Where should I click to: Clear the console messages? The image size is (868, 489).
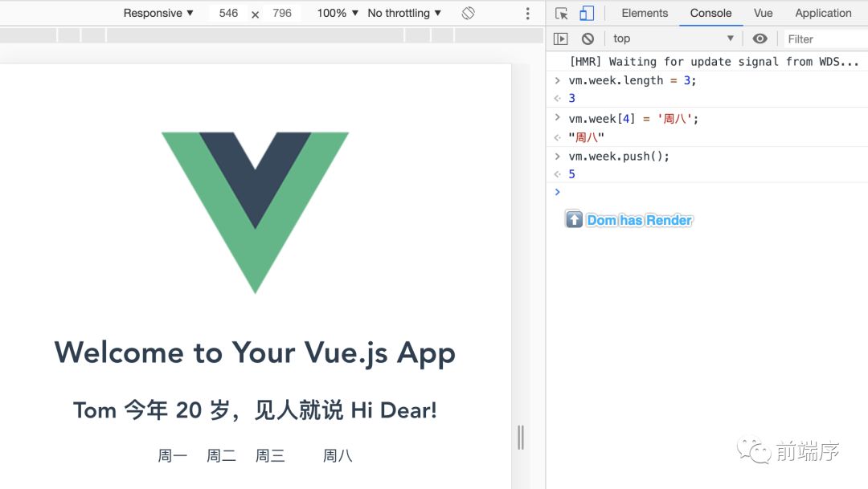[x=588, y=38]
